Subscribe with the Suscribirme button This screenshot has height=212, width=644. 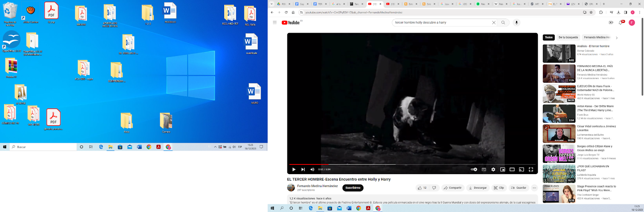[353, 188]
